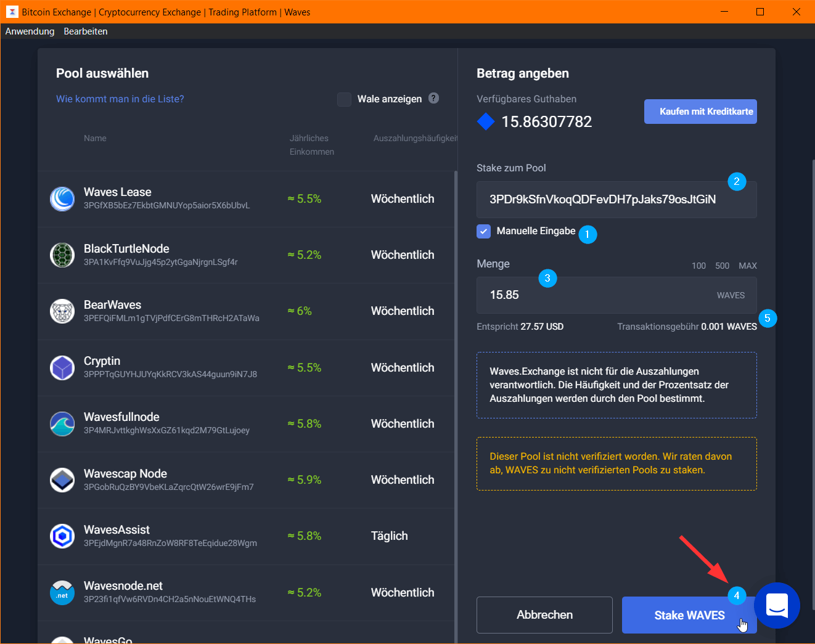
Task: Click the BlackTurtleNode address 3PA1KvFfq9...
Action: [160, 262]
